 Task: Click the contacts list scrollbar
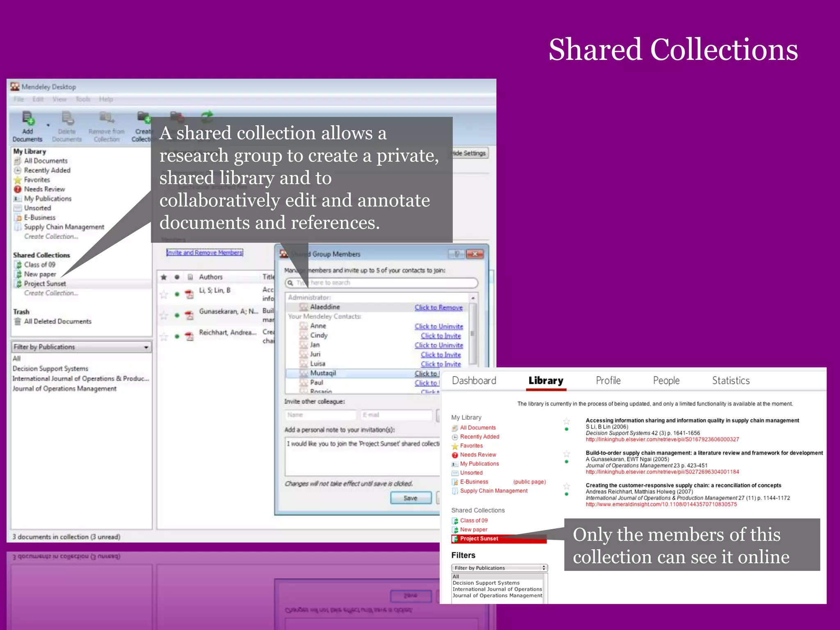[x=472, y=333]
